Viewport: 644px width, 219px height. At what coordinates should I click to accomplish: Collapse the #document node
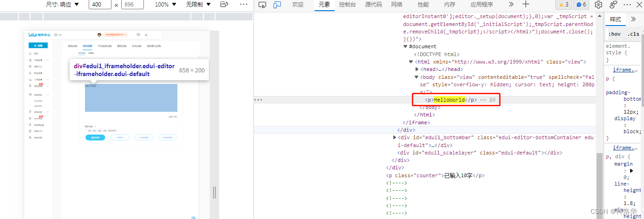[406, 46]
